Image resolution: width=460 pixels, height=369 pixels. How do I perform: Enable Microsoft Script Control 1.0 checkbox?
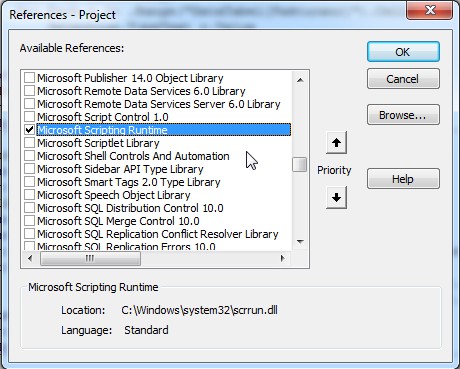[29, 117]
